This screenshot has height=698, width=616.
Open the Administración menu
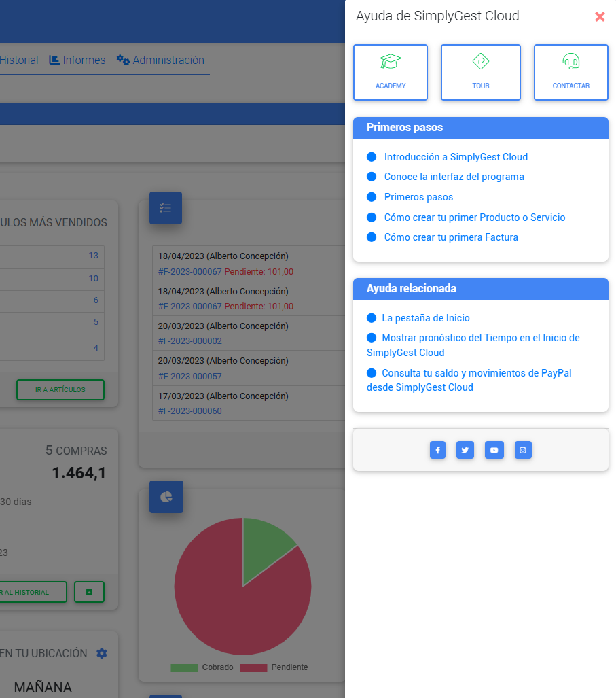160,60
